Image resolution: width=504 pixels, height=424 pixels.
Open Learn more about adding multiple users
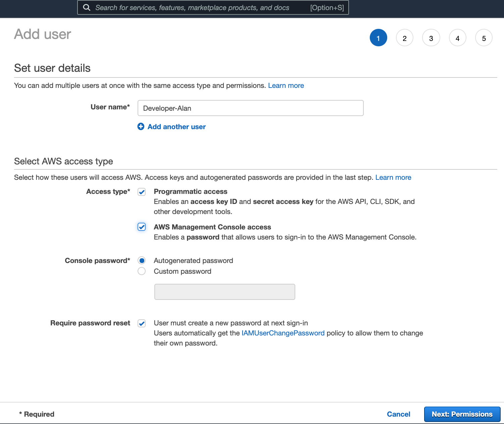[286, 86]
